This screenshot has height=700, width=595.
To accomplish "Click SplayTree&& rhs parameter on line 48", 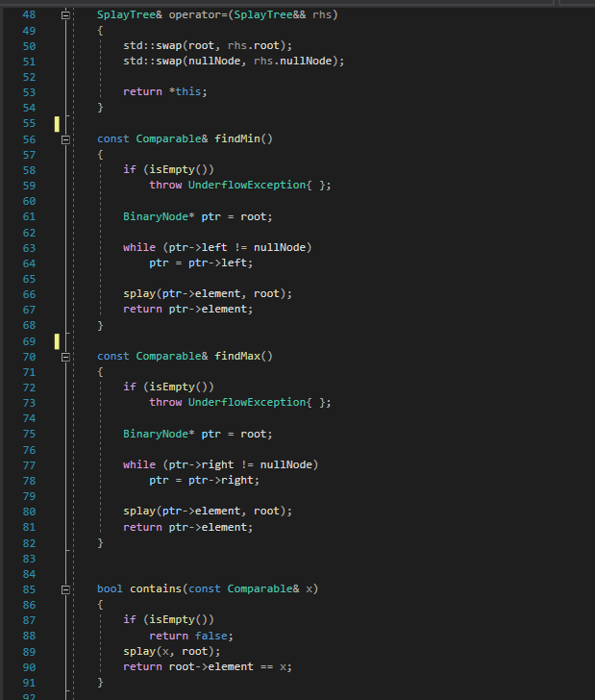I will (x=283, y=14).
